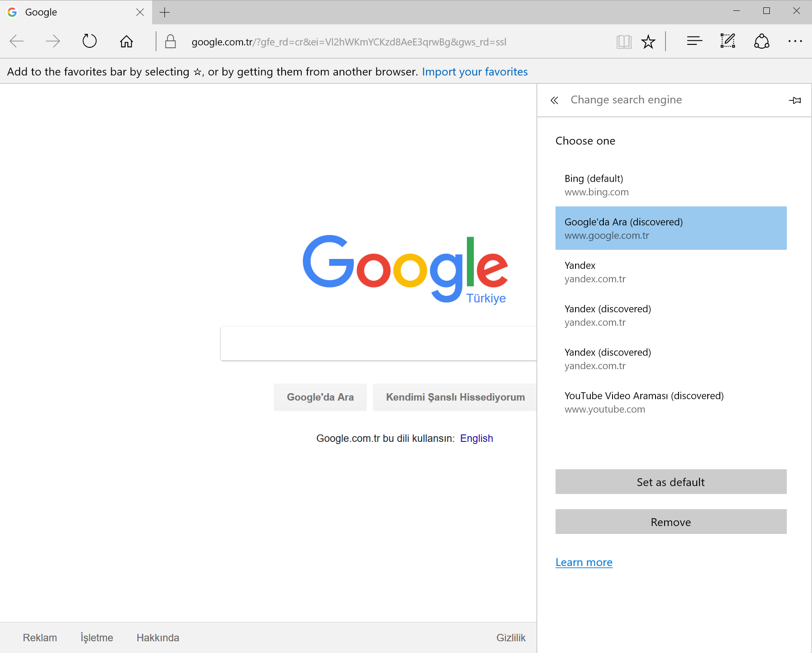
Task: Pin the settings pane with pin icon
Action: click(x=795, y=100)
